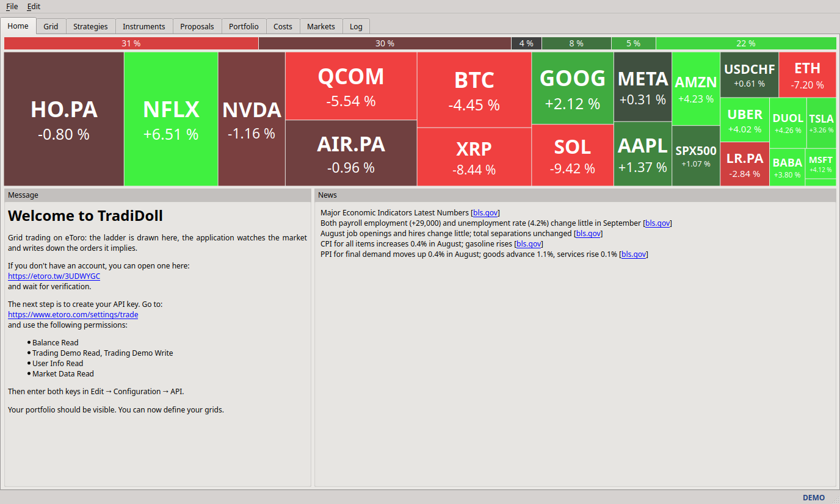Image resolution: width=840 pixels, height=504 pixels.
Task: Select the Home tab
Action: tap(18, 26)
